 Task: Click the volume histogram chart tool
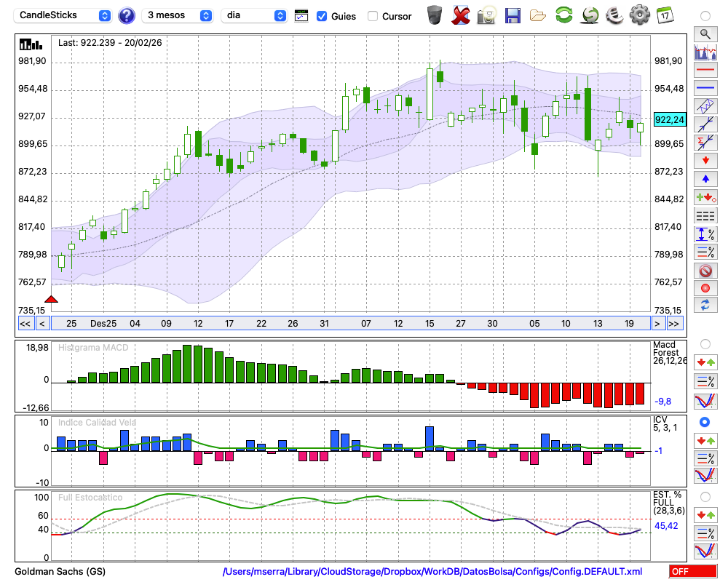click(705, 52)
